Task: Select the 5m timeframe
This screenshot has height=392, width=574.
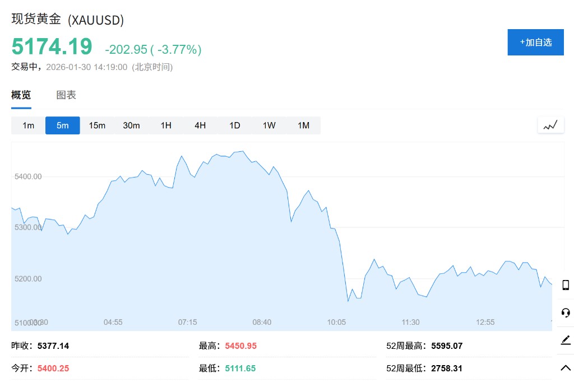Action: [x=63, y=125]
